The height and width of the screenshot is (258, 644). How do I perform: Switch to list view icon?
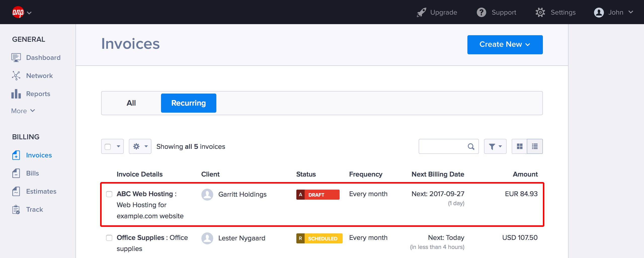tap(535, 146)
